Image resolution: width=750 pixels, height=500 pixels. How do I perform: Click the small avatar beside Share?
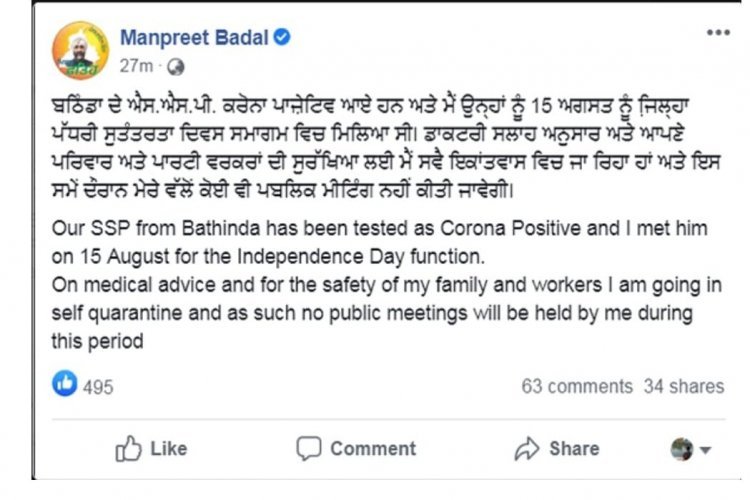(x=682, y=449)
